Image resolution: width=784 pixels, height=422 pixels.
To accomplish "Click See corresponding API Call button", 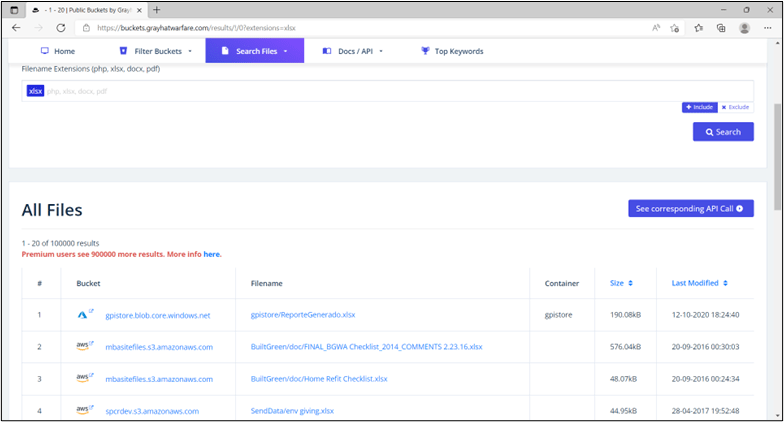I will click(x=690, y=209).
